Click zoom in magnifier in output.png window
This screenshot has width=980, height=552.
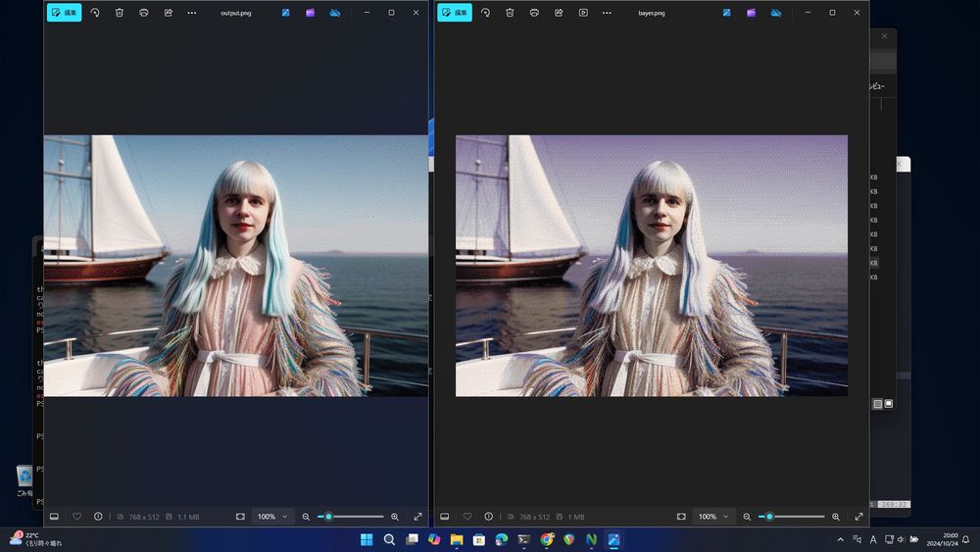[395, 517]
